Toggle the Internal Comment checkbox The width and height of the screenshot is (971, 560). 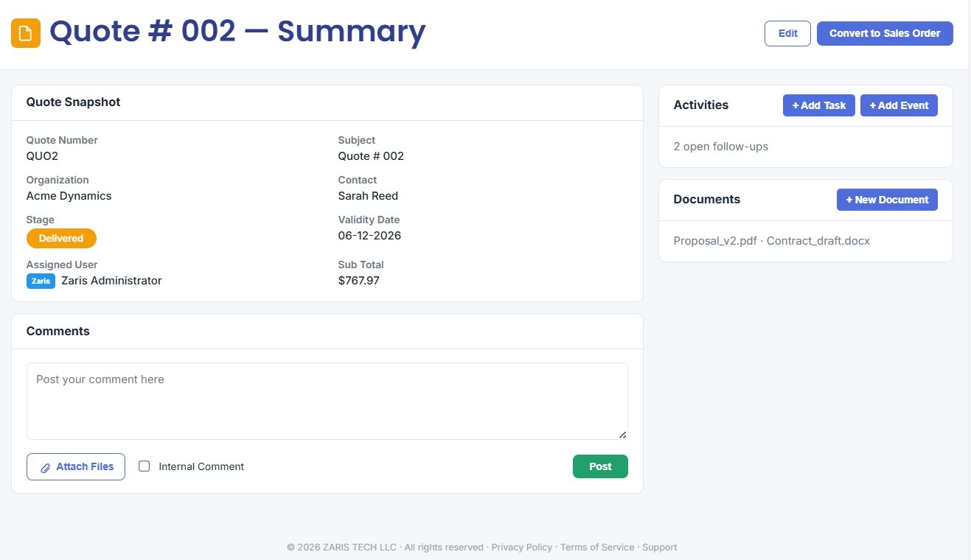click(145, 466)
